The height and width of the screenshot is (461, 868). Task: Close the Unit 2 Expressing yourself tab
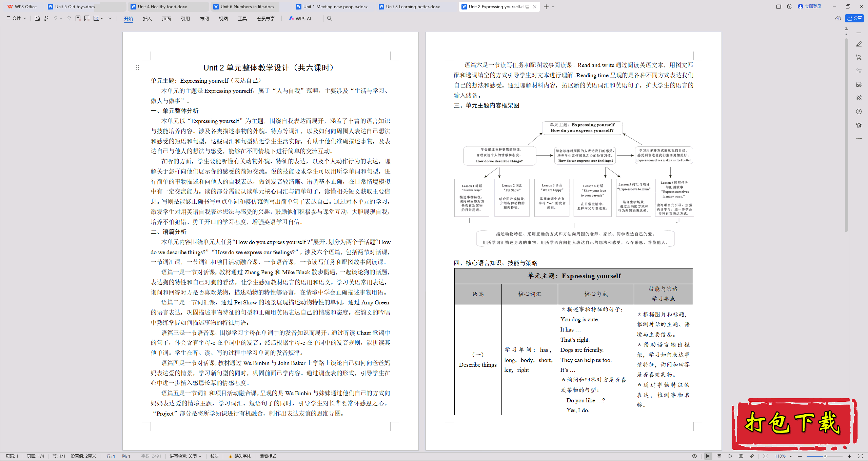535,6
